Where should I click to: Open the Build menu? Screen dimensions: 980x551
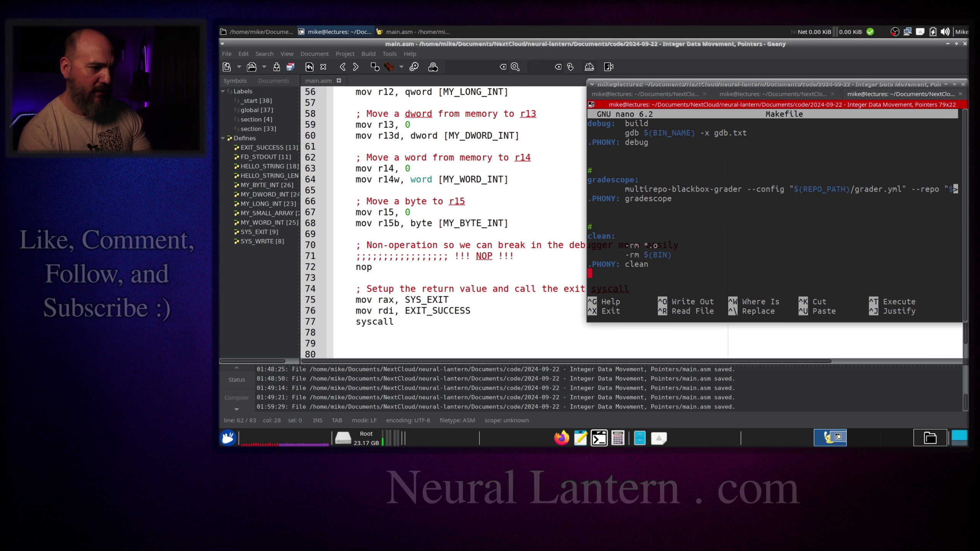(x=368, y=54)
